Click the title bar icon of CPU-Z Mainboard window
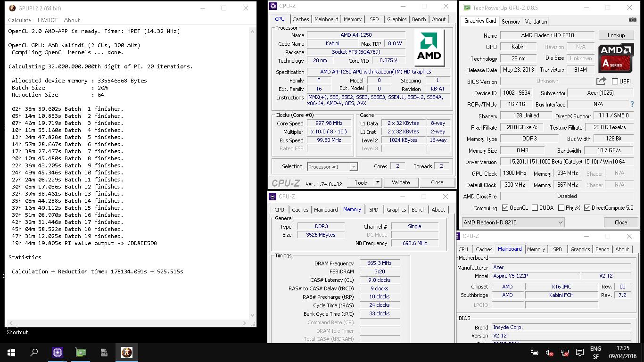The width and height of the screenshot is (644, 362). tap(459, 236)
